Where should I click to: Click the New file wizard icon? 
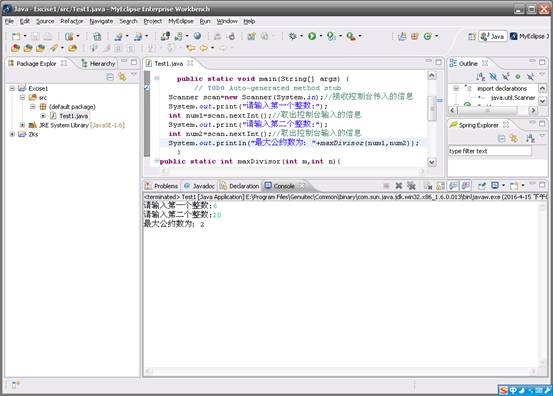[x=16, y=36]
